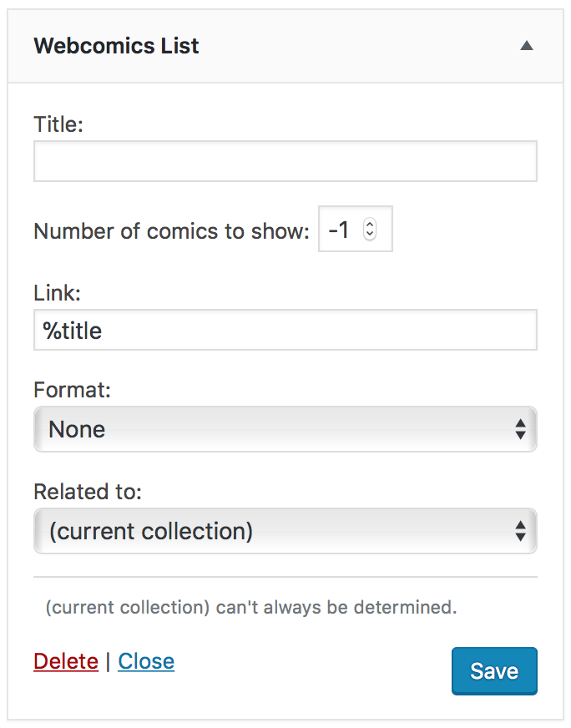This screenshot has height=728, width=571.
Task: Click the Link: label
Action: tap(57, 293)
